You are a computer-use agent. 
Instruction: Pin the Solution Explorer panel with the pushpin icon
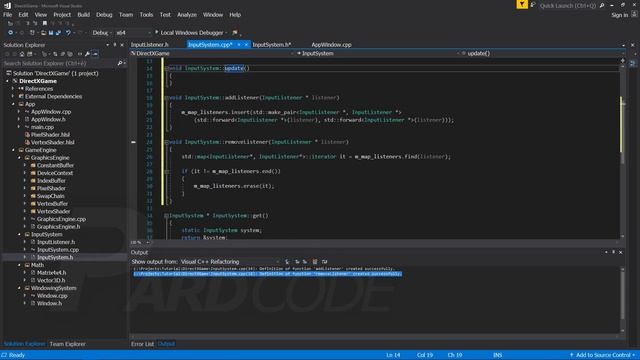pyautogui.click(x=115, y=45)
